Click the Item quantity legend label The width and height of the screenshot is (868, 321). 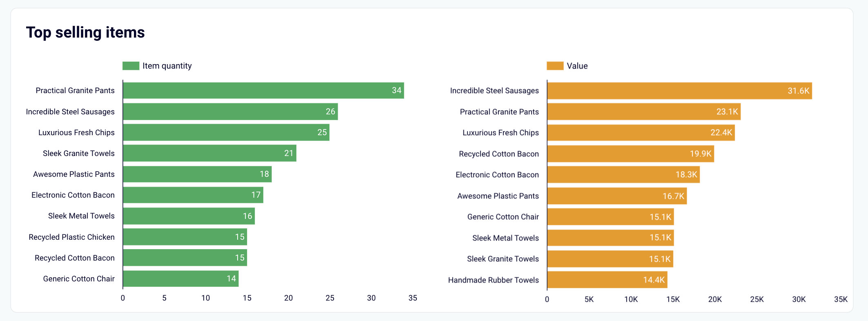click(167, 66)
